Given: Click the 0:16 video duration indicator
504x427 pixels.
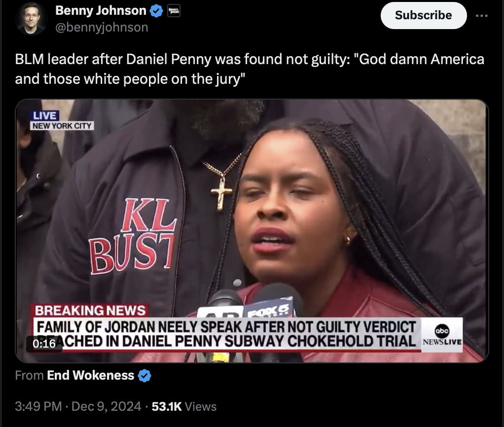Looking at the screenshot, I should tap(44, 344).
